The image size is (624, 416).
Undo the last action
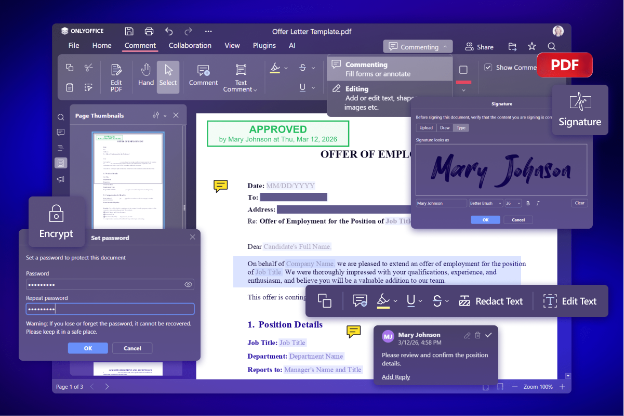[x=169, y=31]
